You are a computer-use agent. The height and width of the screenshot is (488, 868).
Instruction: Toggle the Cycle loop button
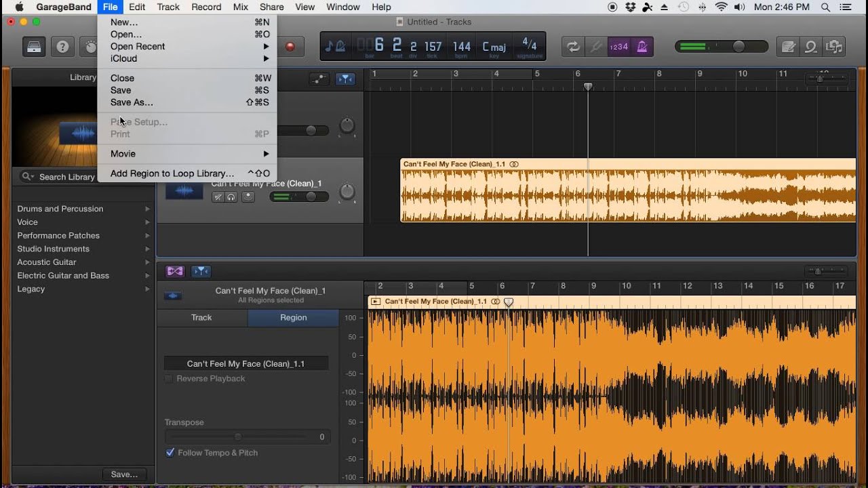pyautogui.click(x=573, y=47)
